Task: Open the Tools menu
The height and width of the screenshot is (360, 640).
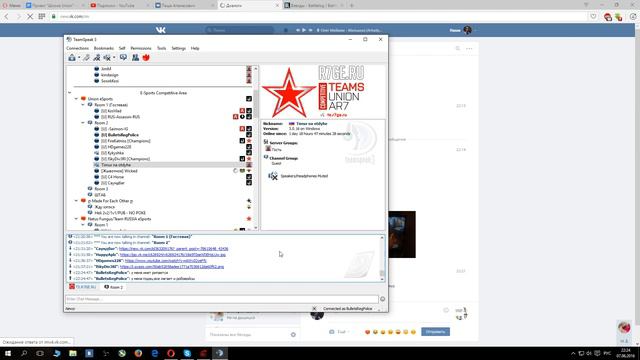Action: (162, 48)
